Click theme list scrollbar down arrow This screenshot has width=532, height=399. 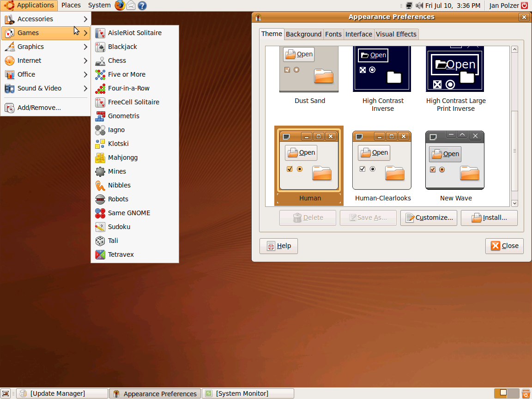point(514,203)
